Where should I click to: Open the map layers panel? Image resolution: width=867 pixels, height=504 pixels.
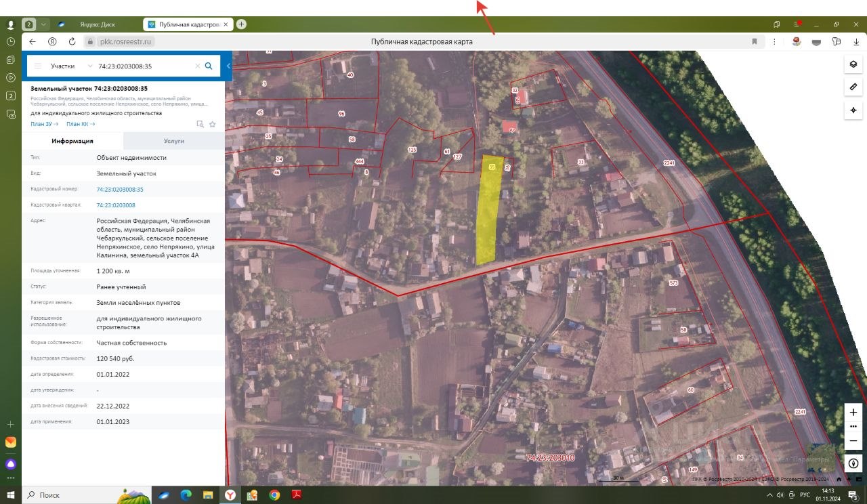(853, 64)
